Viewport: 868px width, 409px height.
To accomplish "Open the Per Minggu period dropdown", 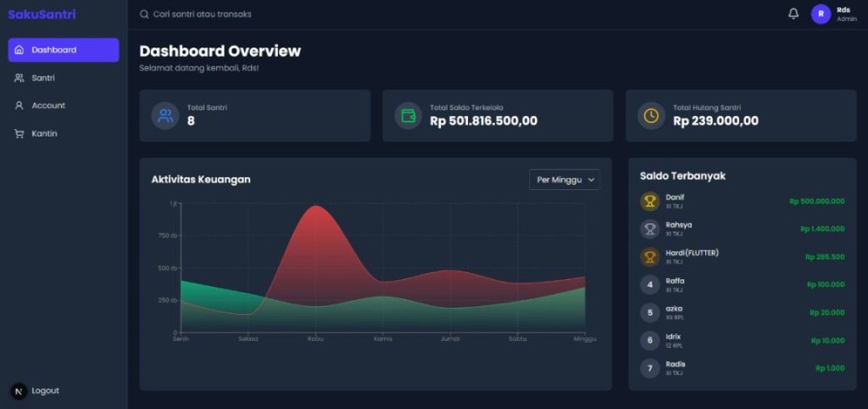I will [565, 179].
